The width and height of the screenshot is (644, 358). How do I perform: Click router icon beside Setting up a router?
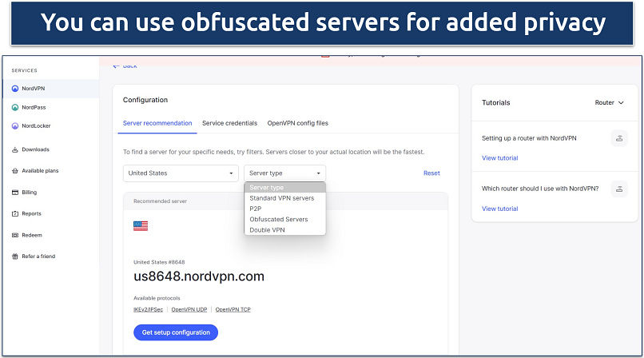(619, 138)
